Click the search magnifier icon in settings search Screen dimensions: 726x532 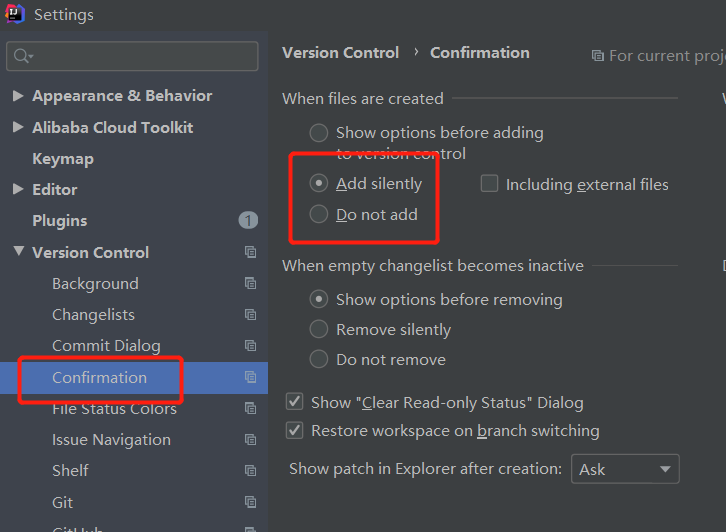[x=23, y=56]
